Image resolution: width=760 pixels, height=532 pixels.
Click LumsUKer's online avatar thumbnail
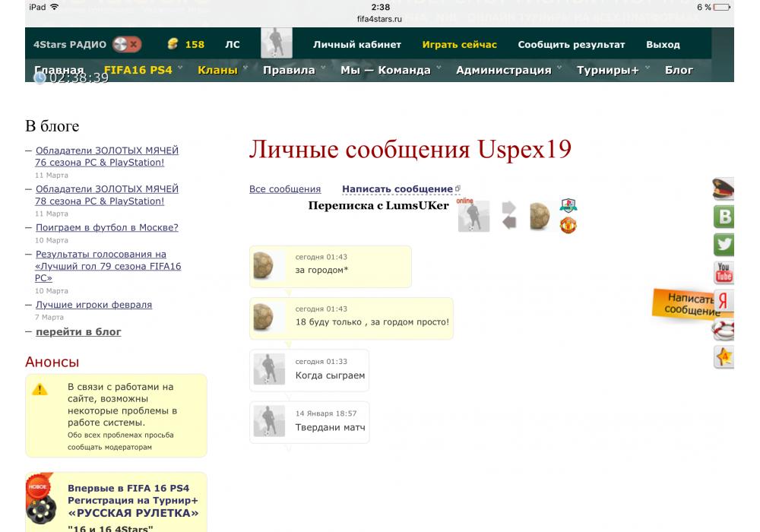tap(473, 217)
